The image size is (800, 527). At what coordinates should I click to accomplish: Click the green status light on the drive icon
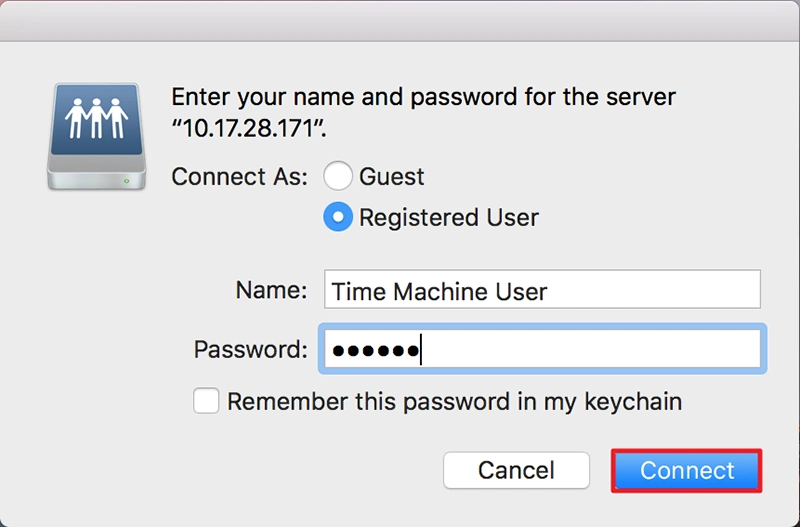(125, 180)
